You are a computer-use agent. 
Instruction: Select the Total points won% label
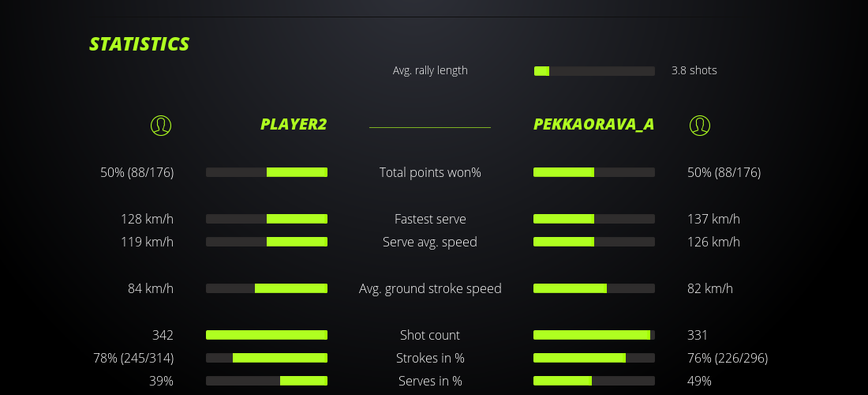pos(430,172)
